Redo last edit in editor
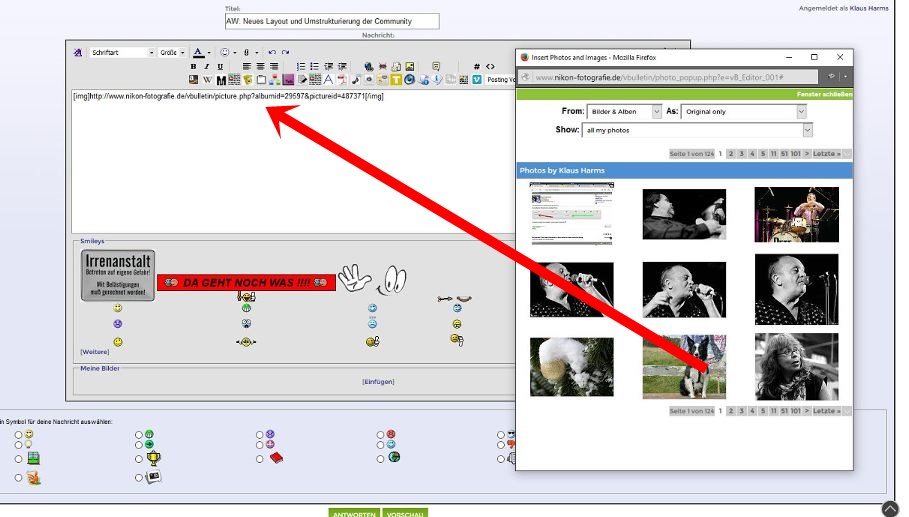This screenshot has height=517, width=909. tap(285, 52)
